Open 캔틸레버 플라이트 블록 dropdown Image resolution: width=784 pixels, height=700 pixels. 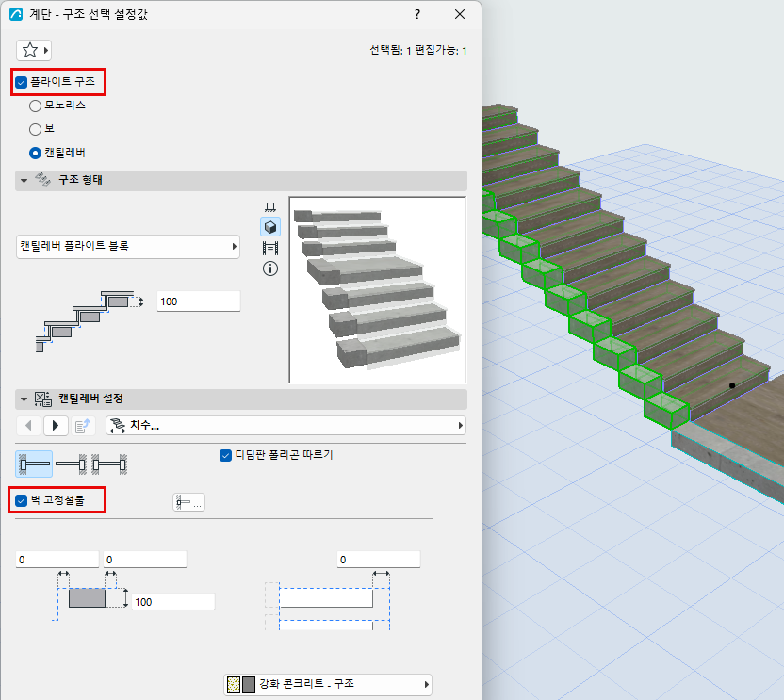coord(128,247)
